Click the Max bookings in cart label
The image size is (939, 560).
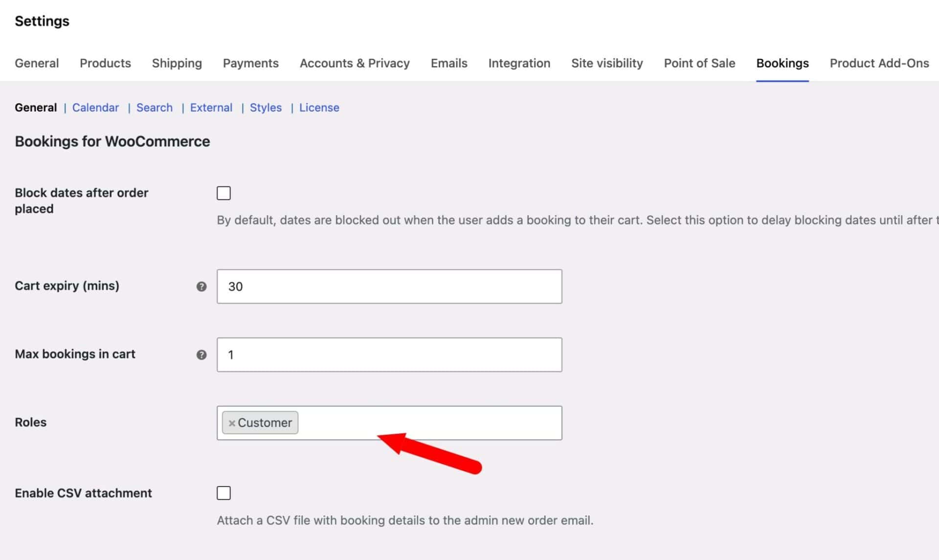pyautogui.click(x=75, y=354)
